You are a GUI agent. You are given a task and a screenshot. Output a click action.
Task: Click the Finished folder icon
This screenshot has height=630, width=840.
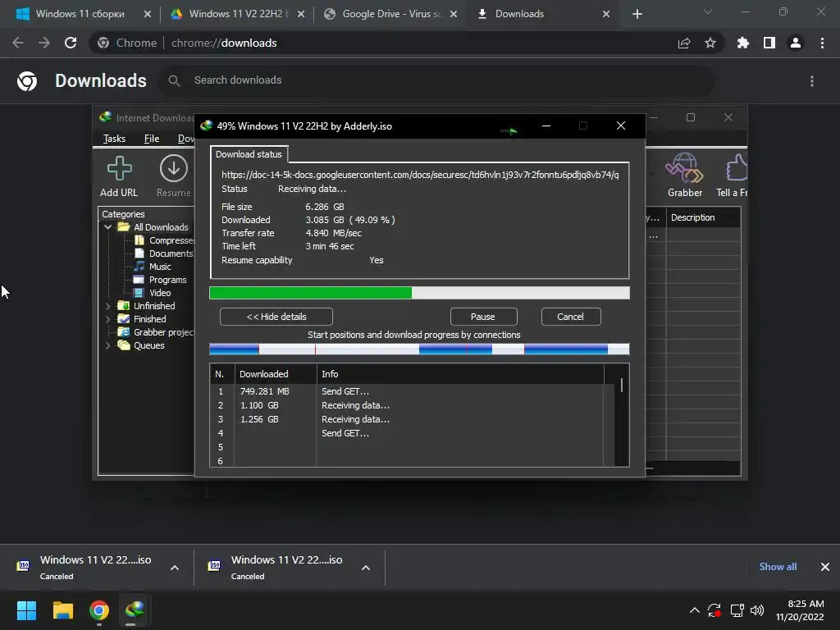[124, 319]
